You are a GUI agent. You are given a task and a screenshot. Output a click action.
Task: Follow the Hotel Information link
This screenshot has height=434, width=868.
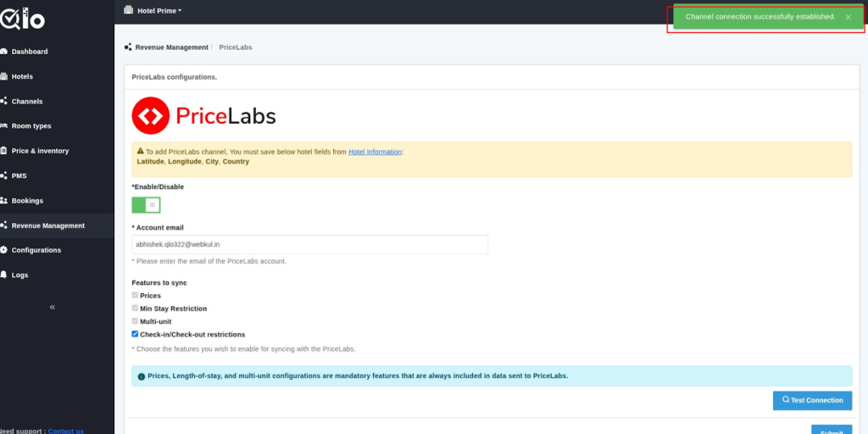point(375,152)
